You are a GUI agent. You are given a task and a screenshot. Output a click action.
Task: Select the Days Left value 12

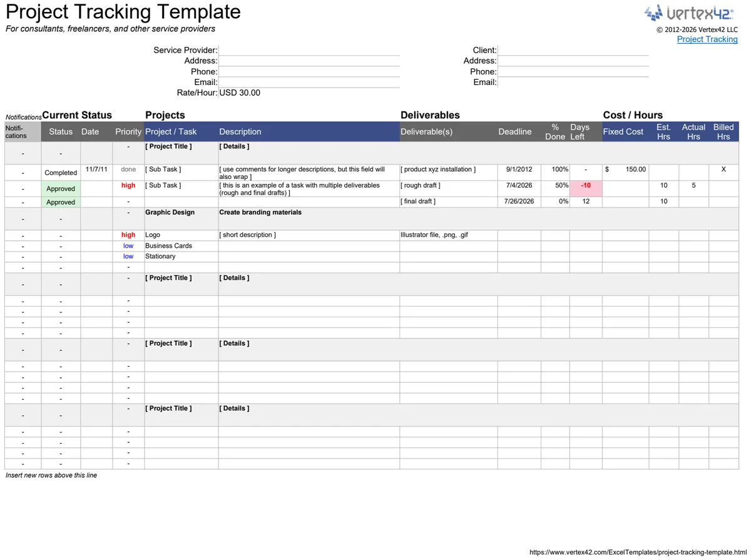586,201
